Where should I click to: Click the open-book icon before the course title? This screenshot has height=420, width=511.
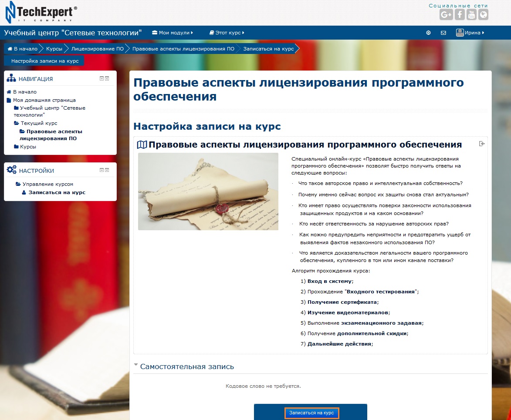click(142, 144)
